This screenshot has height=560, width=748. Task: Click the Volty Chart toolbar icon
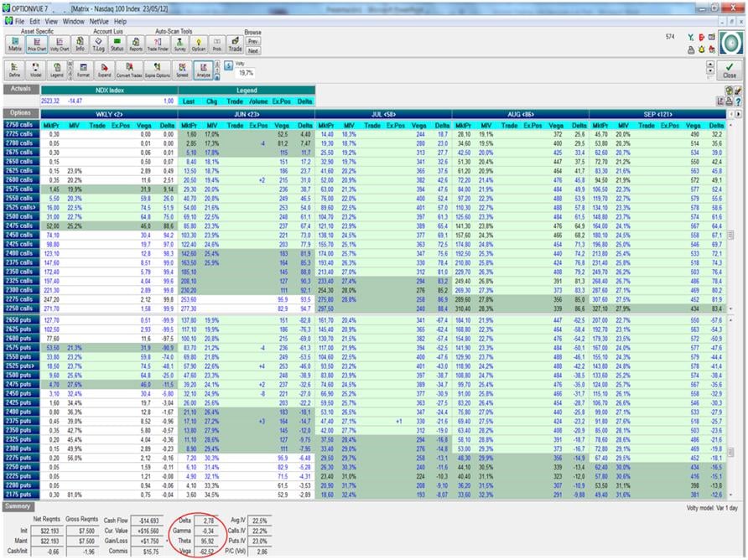coord(59,44)
